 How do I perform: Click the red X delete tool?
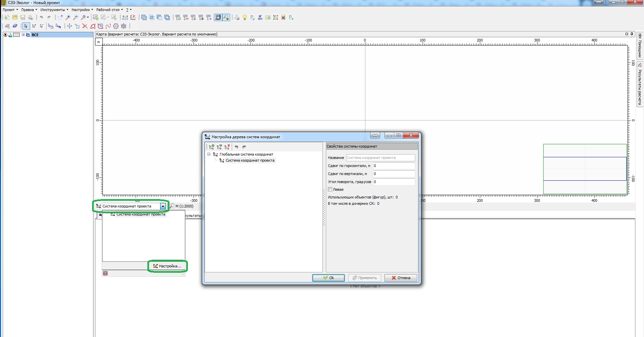tap(85, 26)
